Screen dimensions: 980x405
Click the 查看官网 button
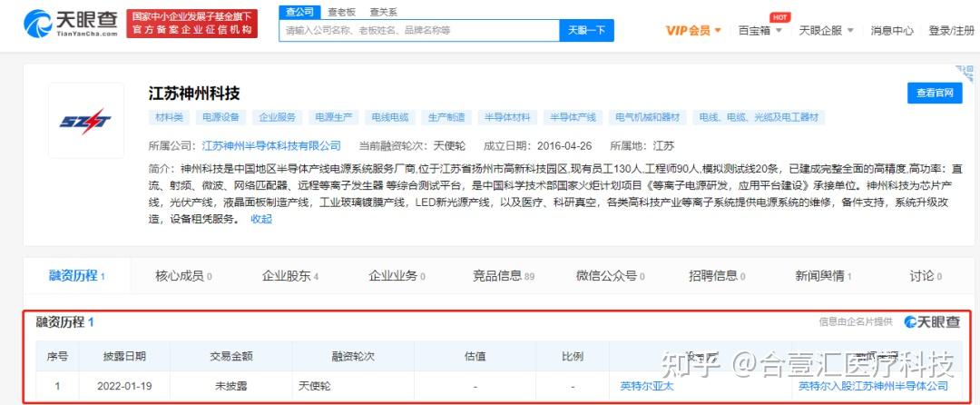pyautogui.click(x=935, y=94)
